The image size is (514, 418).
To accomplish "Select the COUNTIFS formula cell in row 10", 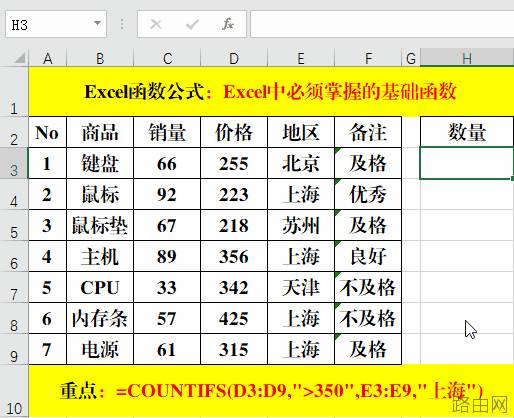I will tap(271, 391).
